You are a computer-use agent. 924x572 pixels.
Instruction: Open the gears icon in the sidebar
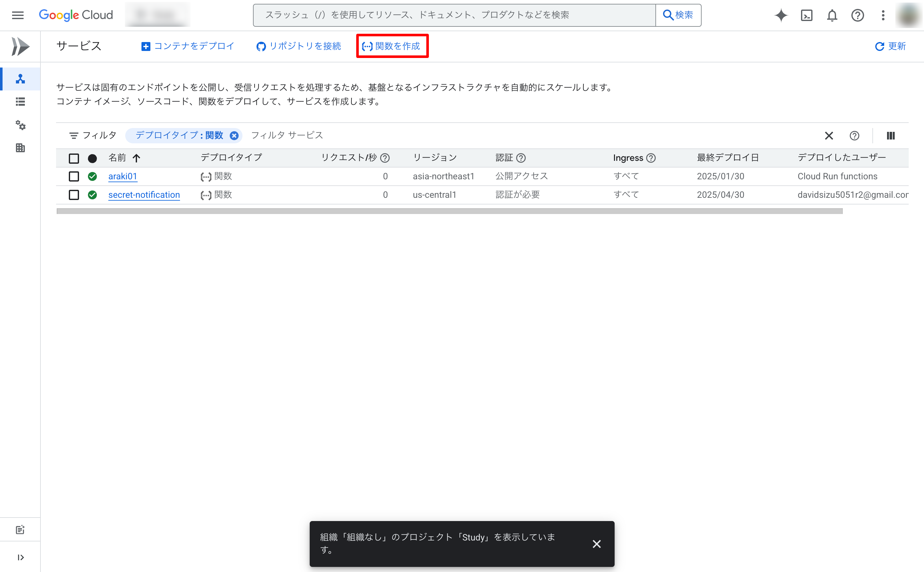click(x=20, y=125)
